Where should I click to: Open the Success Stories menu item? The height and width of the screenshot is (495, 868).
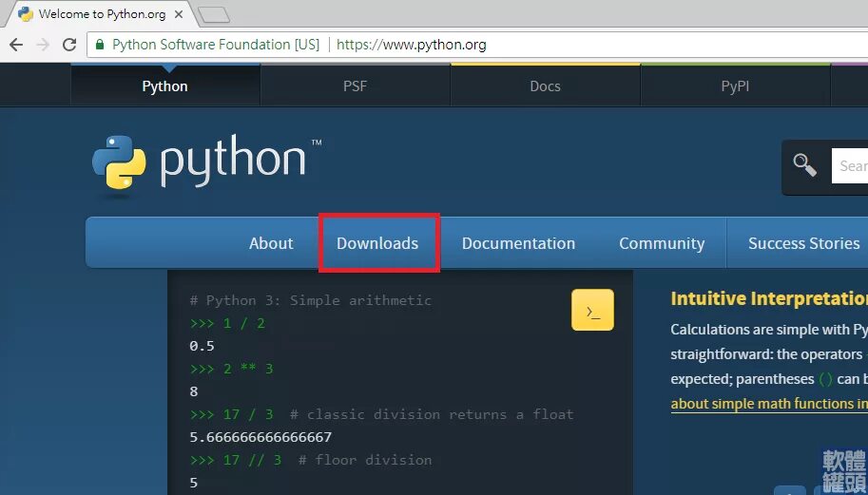(x=803, y=243)
